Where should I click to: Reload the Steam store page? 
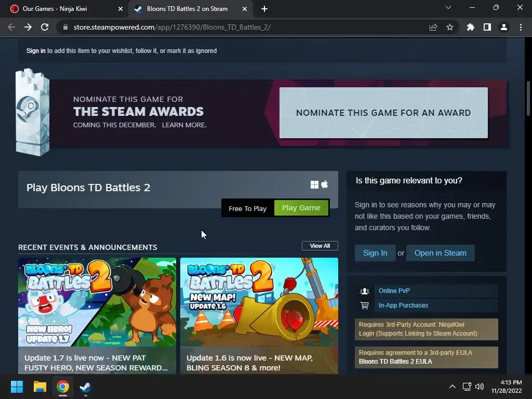[x=45, y=27]
